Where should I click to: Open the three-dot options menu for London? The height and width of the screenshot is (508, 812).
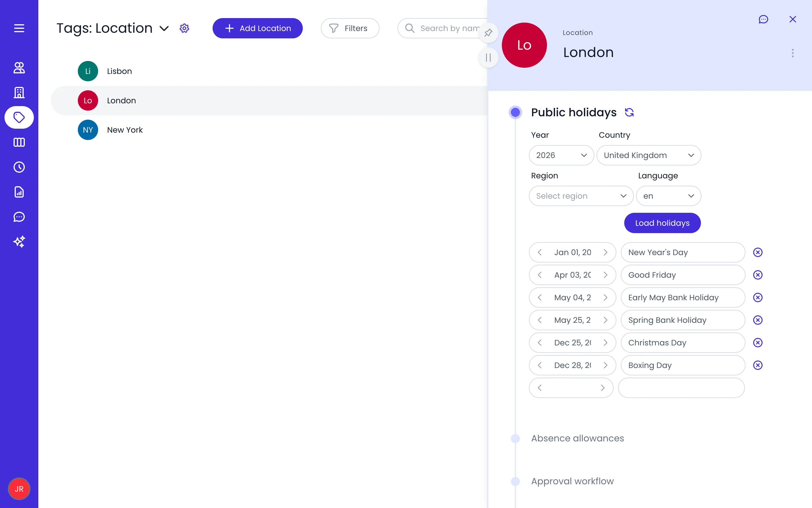click(x=793, y=53)
